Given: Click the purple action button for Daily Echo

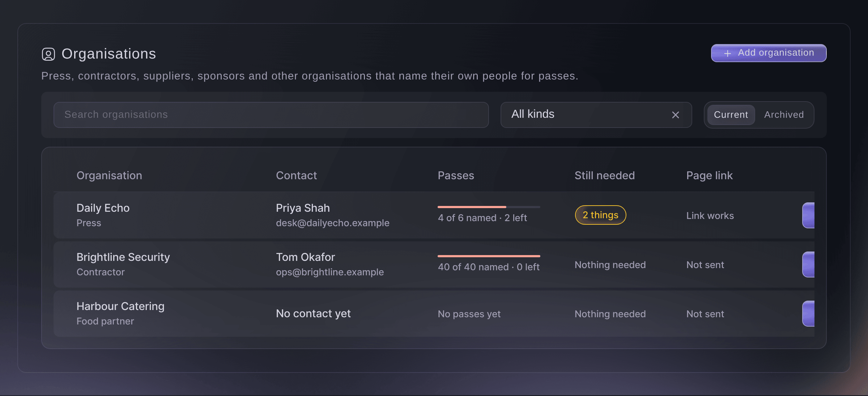Looking at the screenshot, I should point(808,215).
